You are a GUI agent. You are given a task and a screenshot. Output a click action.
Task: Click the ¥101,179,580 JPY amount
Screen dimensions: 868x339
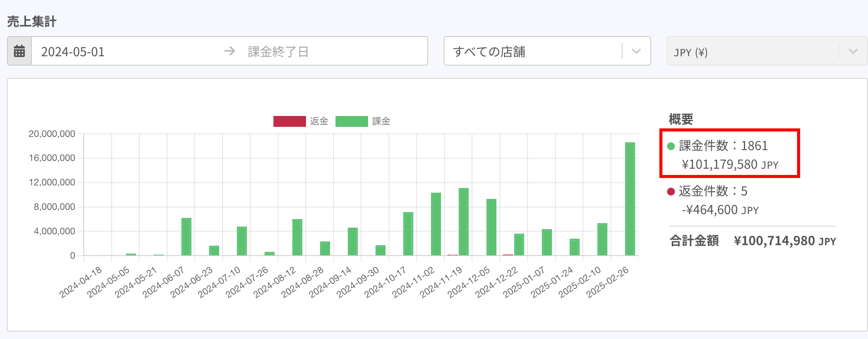point(730,164)
